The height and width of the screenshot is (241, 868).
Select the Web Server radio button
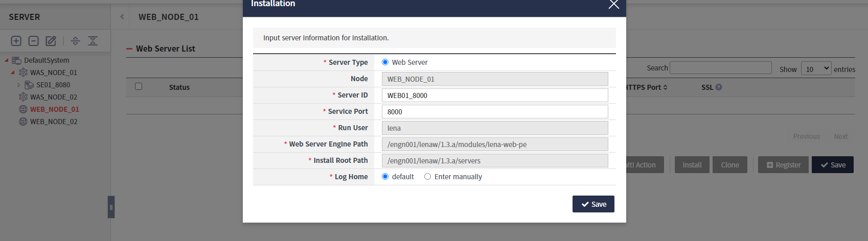(x=385, y=62)
